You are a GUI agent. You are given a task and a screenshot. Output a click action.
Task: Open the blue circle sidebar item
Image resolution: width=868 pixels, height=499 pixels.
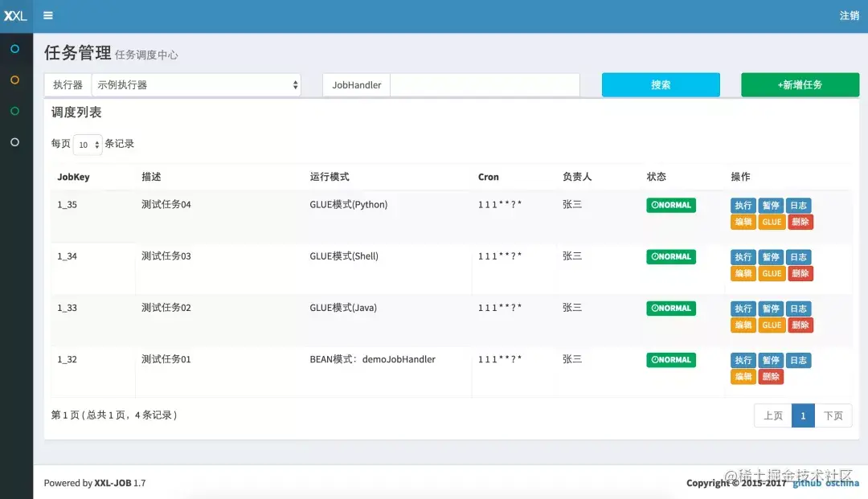click(15, 49)
